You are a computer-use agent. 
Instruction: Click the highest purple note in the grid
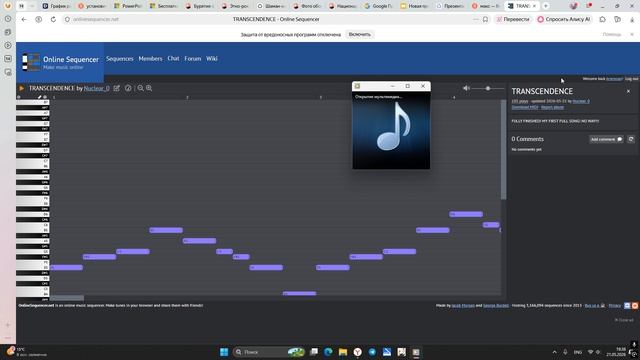tap(466, 214)
